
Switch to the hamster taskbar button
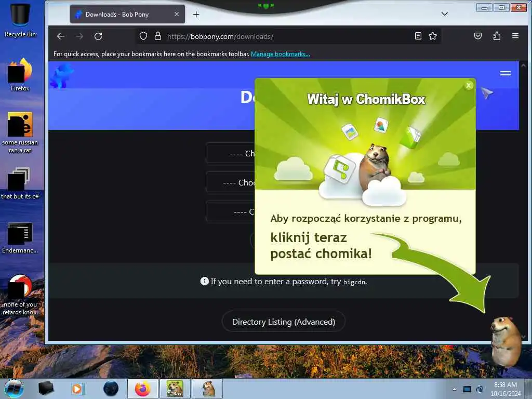[208, 389]
